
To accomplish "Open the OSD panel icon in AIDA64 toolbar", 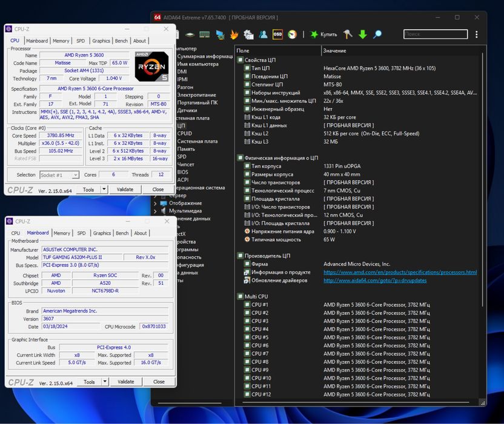I will tap(277, 34).
